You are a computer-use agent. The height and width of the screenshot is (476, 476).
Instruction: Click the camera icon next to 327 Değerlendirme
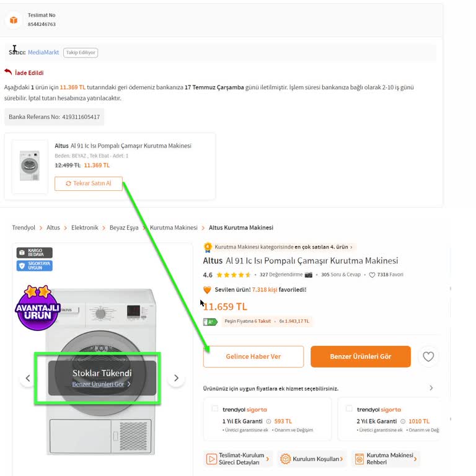click(309, 275)
